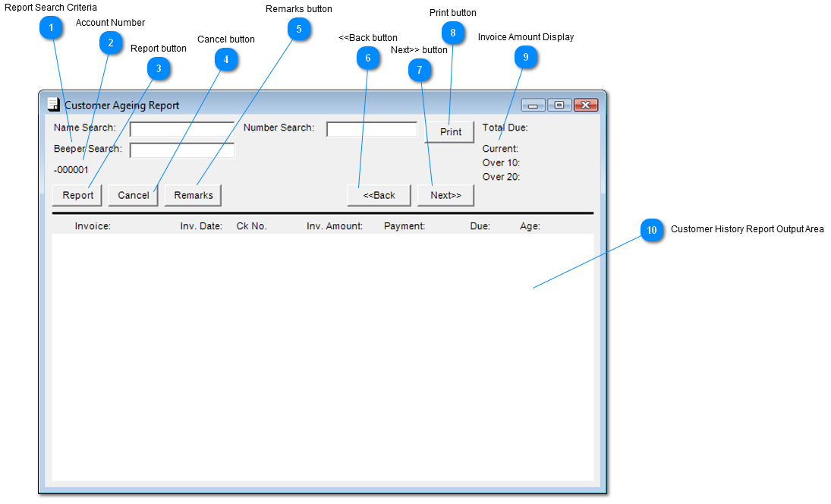Click the Ck No. column header
Screen dimensions: 831x504
[252, 225]
